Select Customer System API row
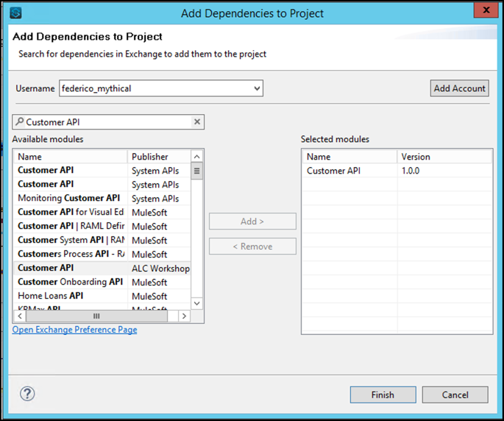Screen dimensions: 504x421 point(102,240)
